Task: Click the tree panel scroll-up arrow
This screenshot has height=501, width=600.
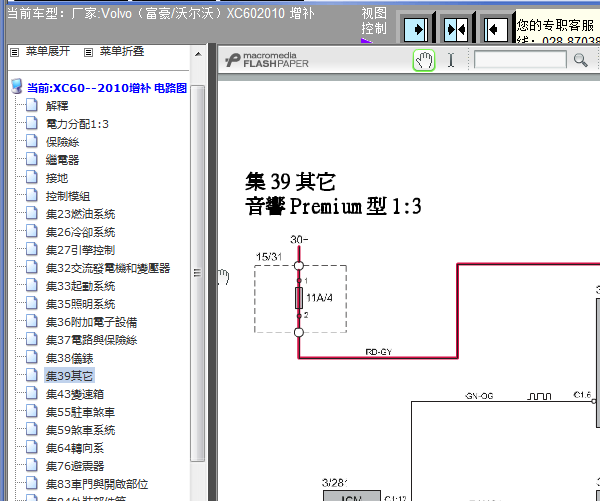Action: pyautogui.click(x=198, y=54)
